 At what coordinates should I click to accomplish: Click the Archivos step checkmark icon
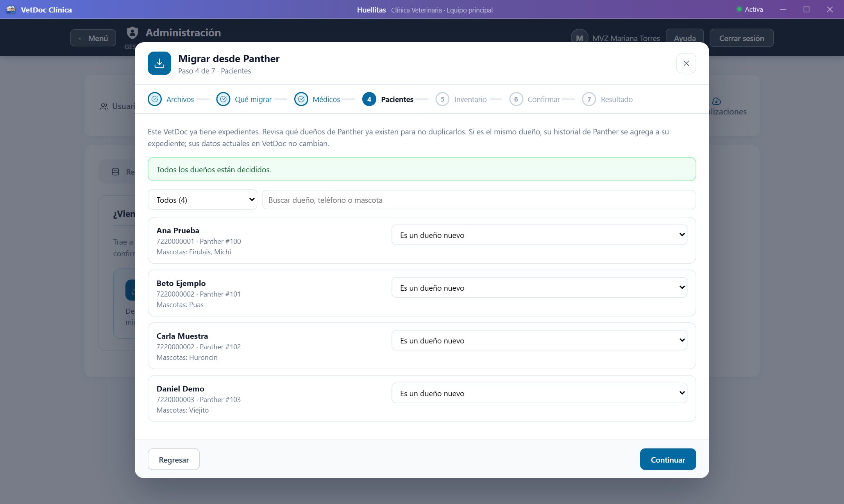pos(155,99)
